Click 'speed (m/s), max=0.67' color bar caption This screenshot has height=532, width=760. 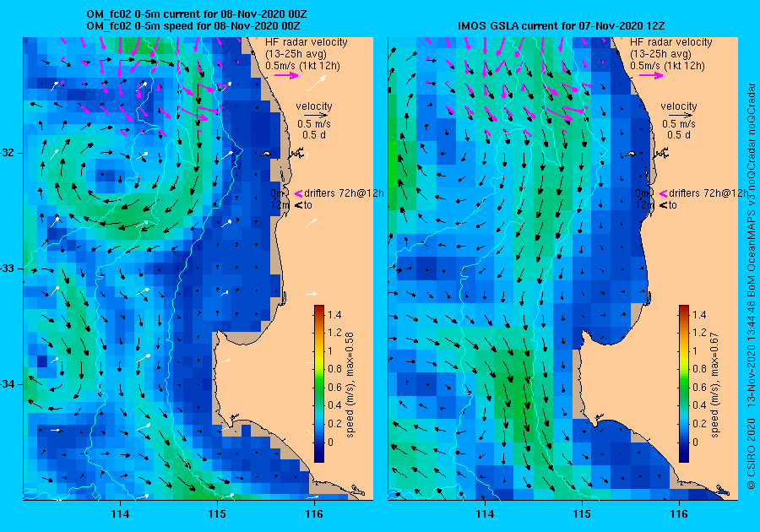pos(715,385)
